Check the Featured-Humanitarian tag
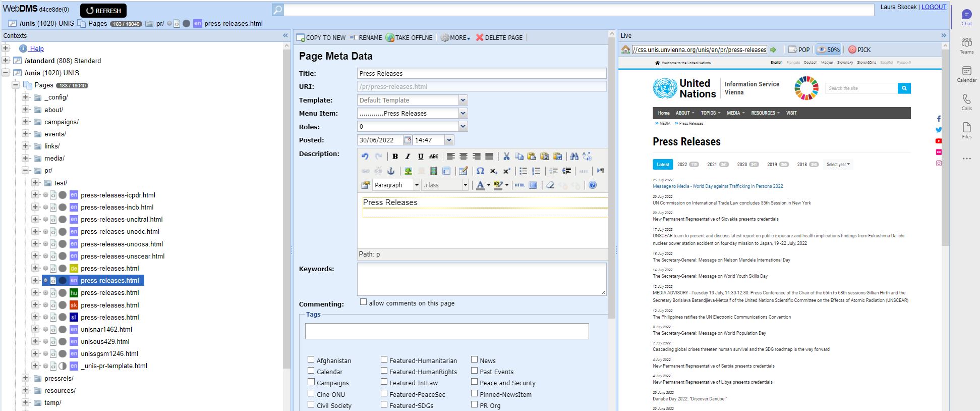 pyautogui.click(x=384, y=359)
